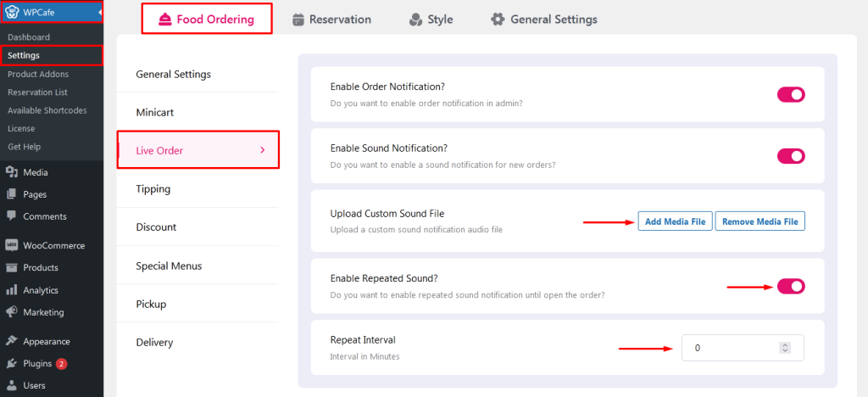Open Comments using the speech bubble icon
The height and width of the screenshot is (397, 868).
coord(12,216)
